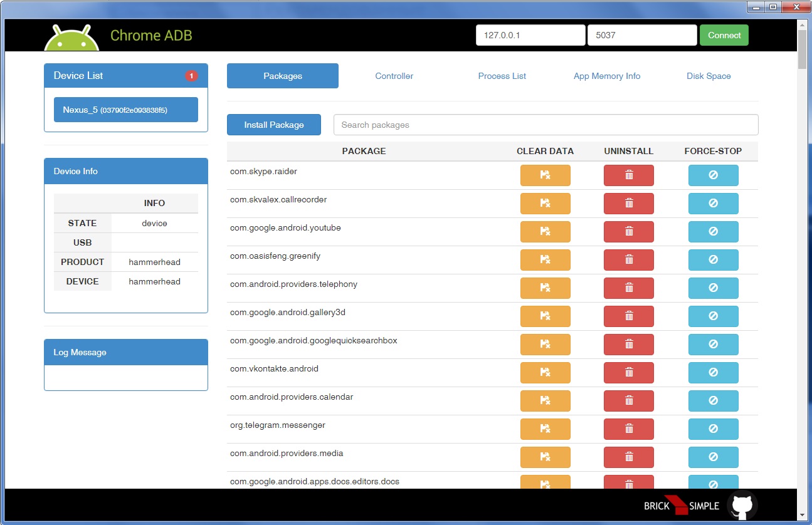Switch to the Controller tab
The height and width of the screenshot is (525, 812).
tap(394, 76)
